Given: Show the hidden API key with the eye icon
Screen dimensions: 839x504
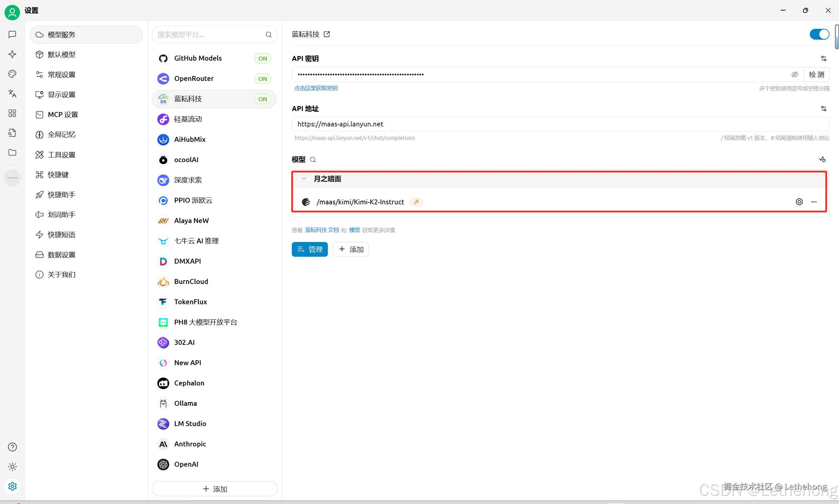Looking at the screenshot, I should (794, 74).
